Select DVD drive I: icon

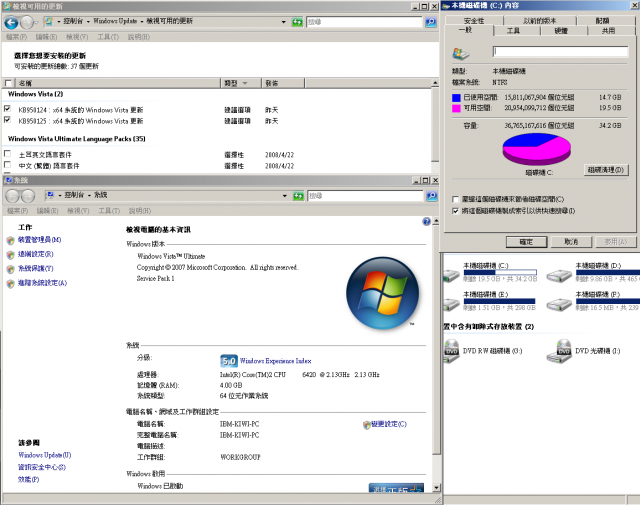coord(560,351)
